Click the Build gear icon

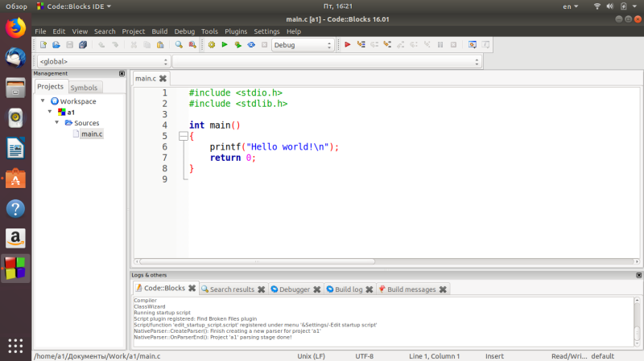(x=212, y=45)
